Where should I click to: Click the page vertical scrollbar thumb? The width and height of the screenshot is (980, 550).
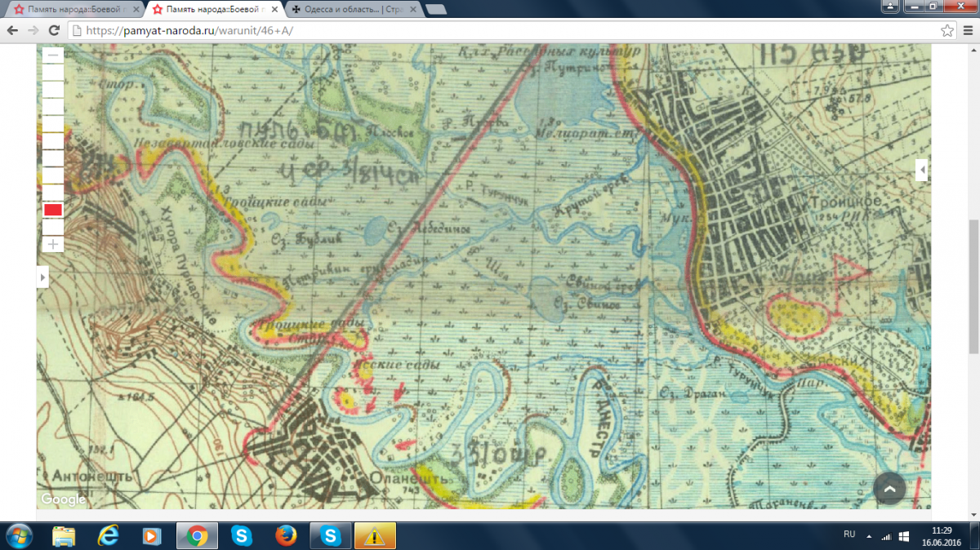click(973, 286)
